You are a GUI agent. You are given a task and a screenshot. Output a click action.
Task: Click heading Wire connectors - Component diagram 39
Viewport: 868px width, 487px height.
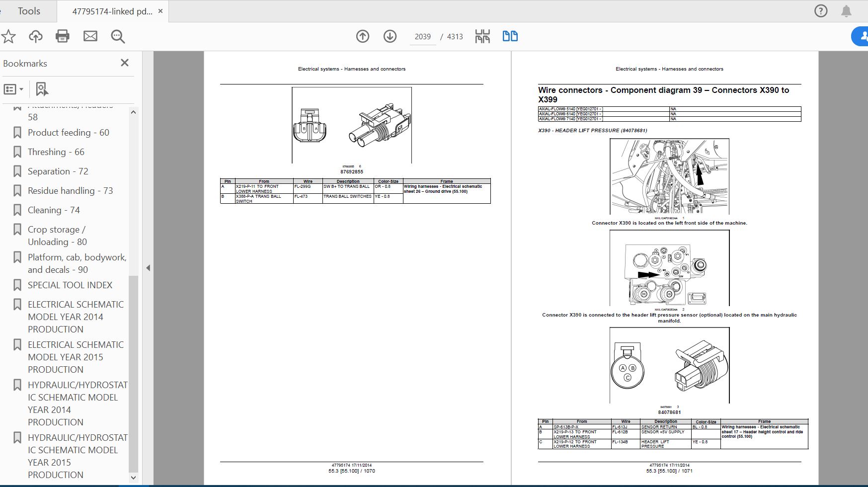tap(663, 94)
